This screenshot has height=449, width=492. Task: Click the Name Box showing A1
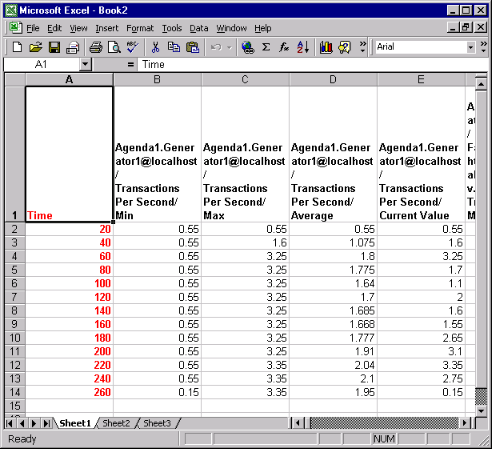click(x=41, y=64)
